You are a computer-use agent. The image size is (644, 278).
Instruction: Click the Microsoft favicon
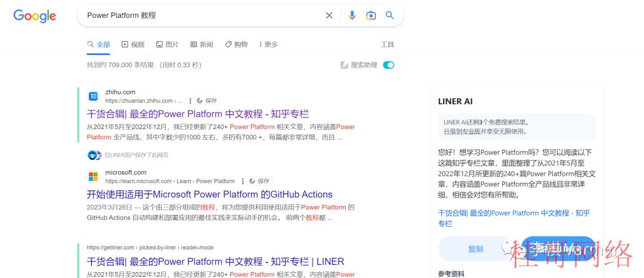point(93,177)
